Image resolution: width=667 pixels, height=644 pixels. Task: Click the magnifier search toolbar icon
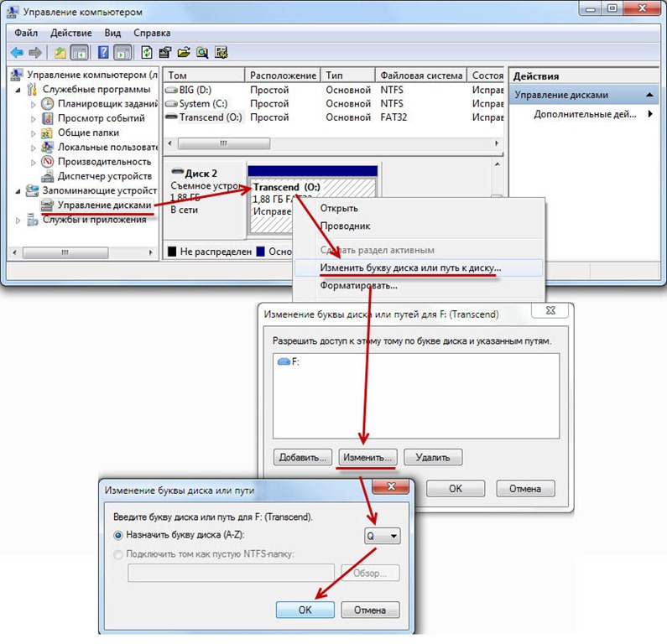(202, 52)
